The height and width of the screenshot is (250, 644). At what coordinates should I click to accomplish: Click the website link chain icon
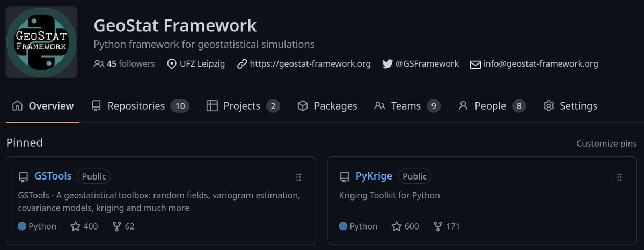point(242,64)
